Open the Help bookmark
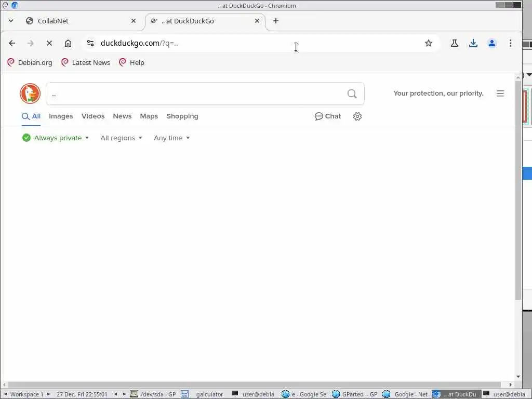Image resolution: width=532 pixels, height=399 pixels. [x=131, y=62]
